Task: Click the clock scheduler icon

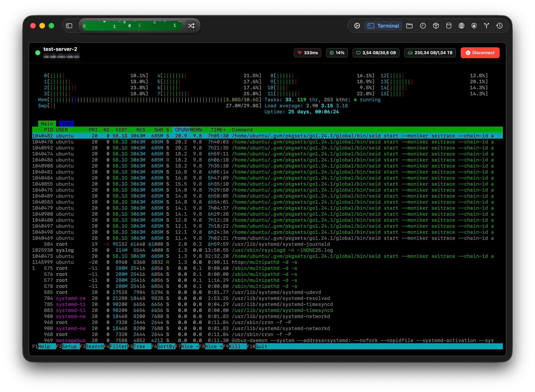Action: (423, 26)
